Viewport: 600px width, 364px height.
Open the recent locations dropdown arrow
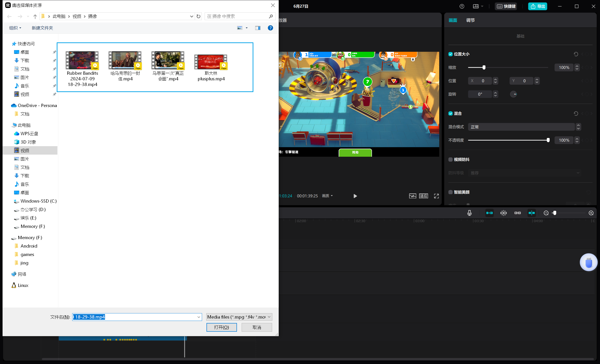tap(28, 16)
